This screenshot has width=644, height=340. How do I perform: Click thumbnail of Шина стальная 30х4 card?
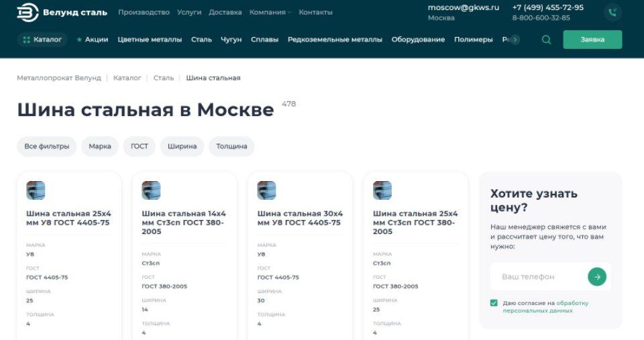[266, 190]
